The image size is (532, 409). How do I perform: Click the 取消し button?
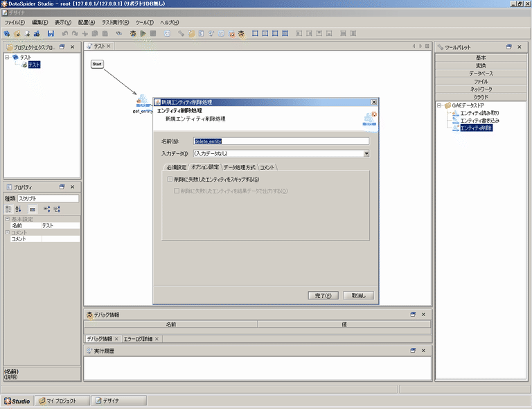(x=359, y=295)
